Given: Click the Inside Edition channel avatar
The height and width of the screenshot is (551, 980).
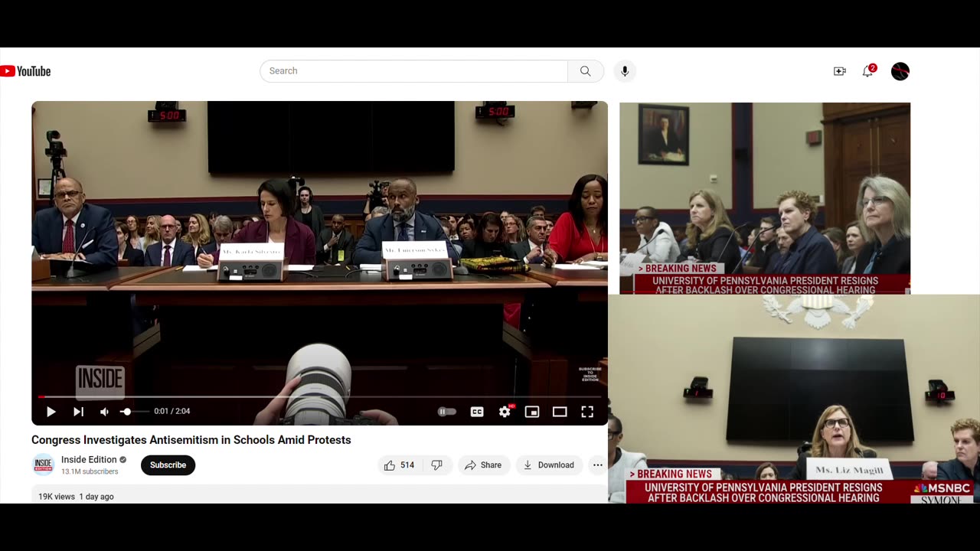Looking at the screenshot, I should 44,465.
